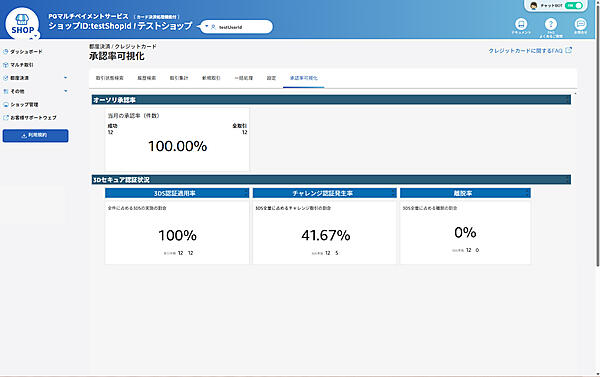Screen dimensions: 600x377
Task: Open the クレジットカードに関するFAQ link
Action: coord(525,51)
